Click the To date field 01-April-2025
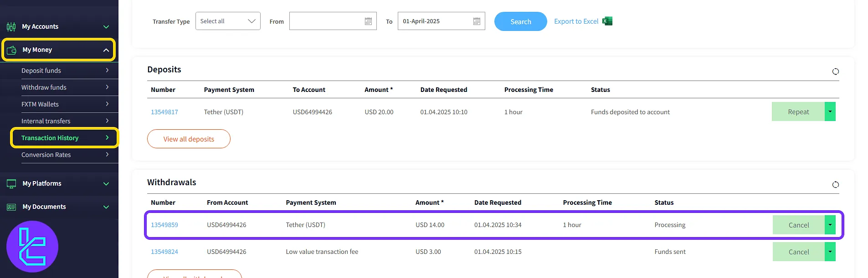 [441, 21]
